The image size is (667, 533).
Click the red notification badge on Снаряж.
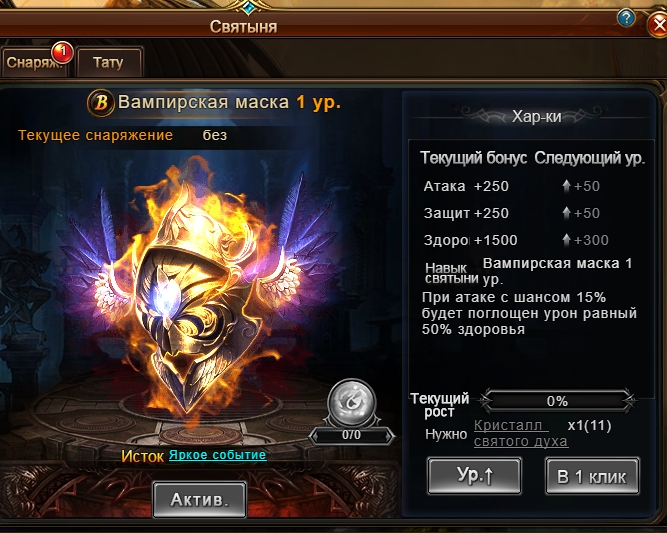(63, 52)
